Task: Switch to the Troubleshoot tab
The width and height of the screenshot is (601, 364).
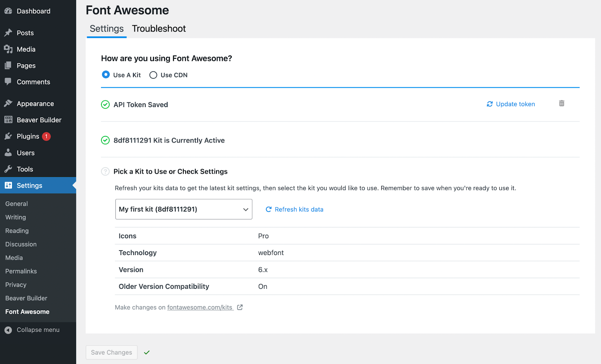Action: pyautogui.click(x=159, y=29)
